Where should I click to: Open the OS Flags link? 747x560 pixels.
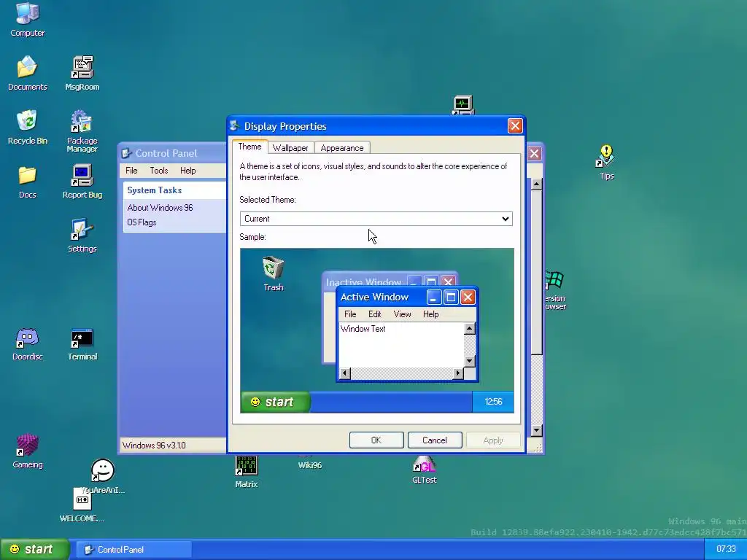(142, 222)
